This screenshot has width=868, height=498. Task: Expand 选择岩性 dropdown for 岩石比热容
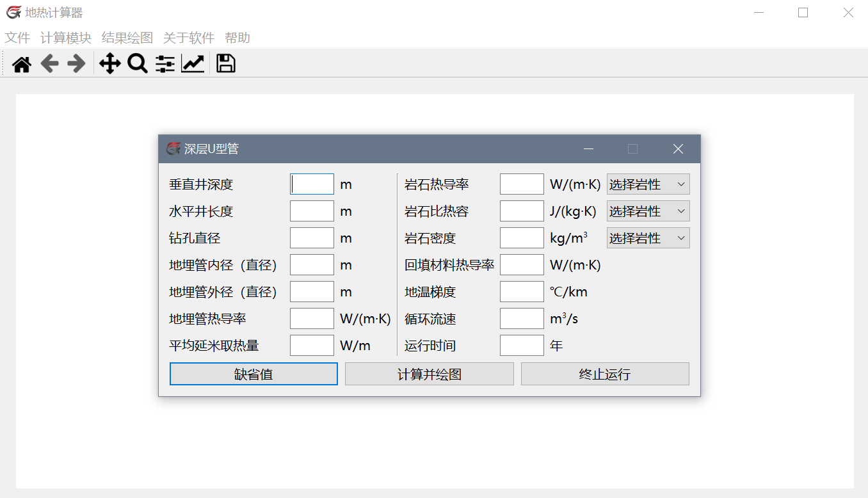(648, 211)
